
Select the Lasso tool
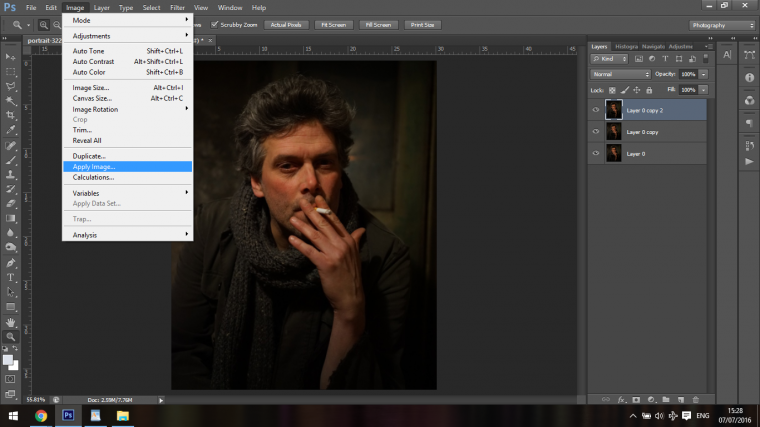coord(10,86)
